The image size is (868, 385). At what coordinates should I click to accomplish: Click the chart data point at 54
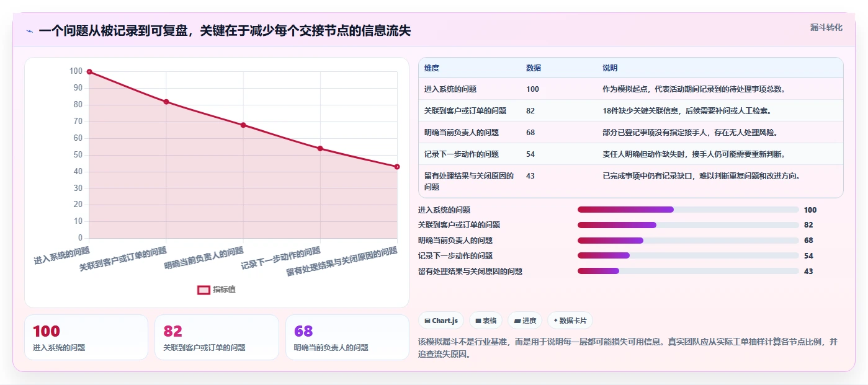320,148
